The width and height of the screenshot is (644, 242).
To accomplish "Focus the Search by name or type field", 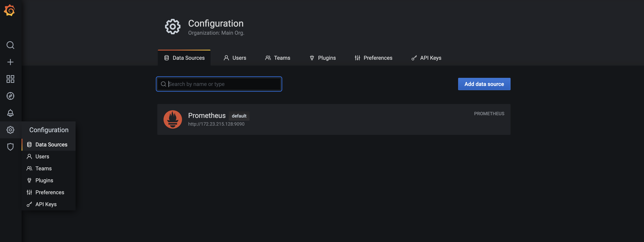I will (219, 84).
